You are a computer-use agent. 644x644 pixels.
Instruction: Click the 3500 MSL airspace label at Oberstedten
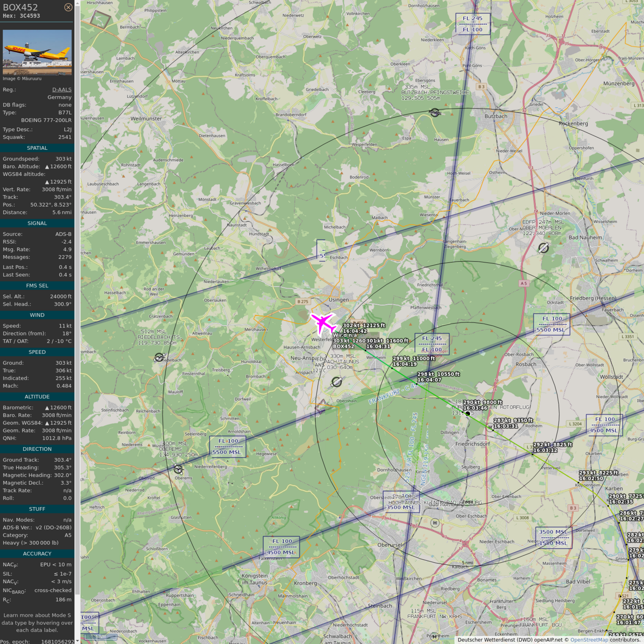pyautogui.click(x=401, y=507)
